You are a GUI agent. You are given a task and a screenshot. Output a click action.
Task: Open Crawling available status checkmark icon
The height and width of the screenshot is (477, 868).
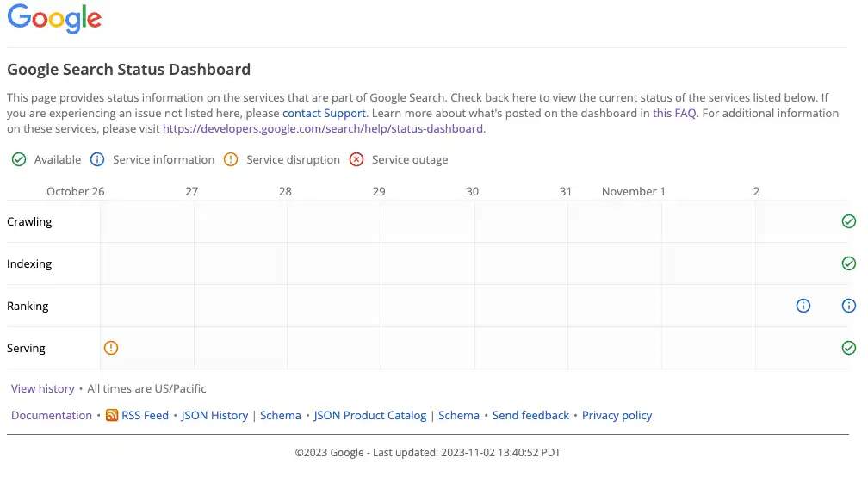(849, 221)
